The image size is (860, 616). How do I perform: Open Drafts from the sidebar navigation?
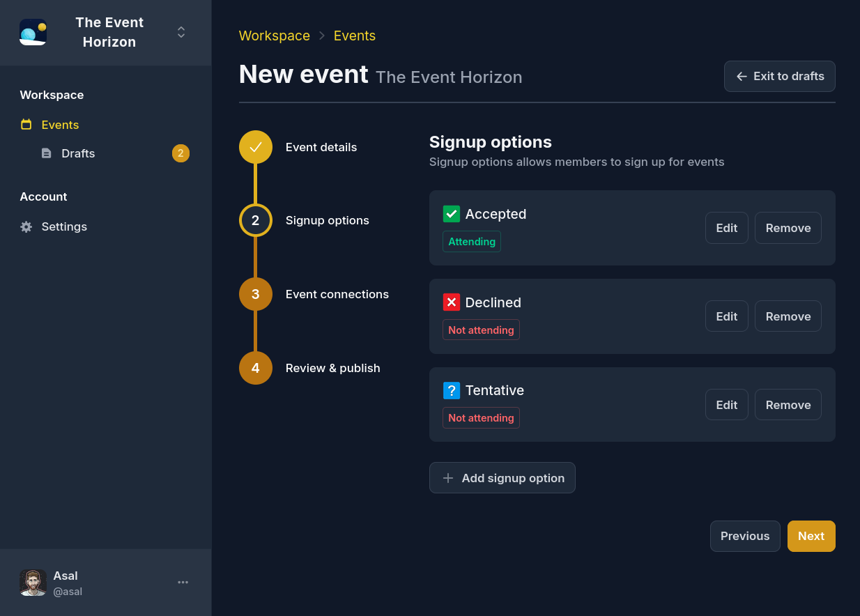pos(78,153)
